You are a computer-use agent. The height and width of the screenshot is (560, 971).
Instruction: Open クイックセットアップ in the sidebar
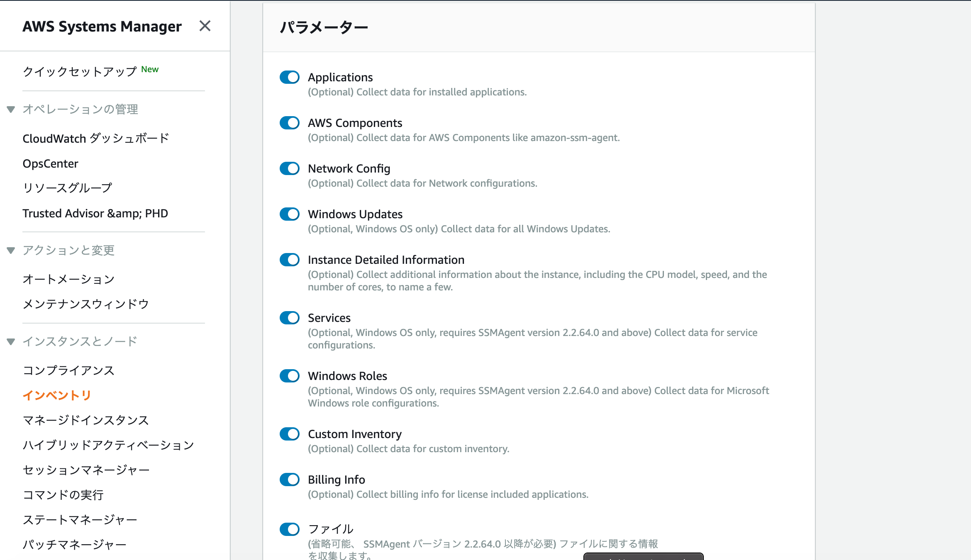coord(80,71)
